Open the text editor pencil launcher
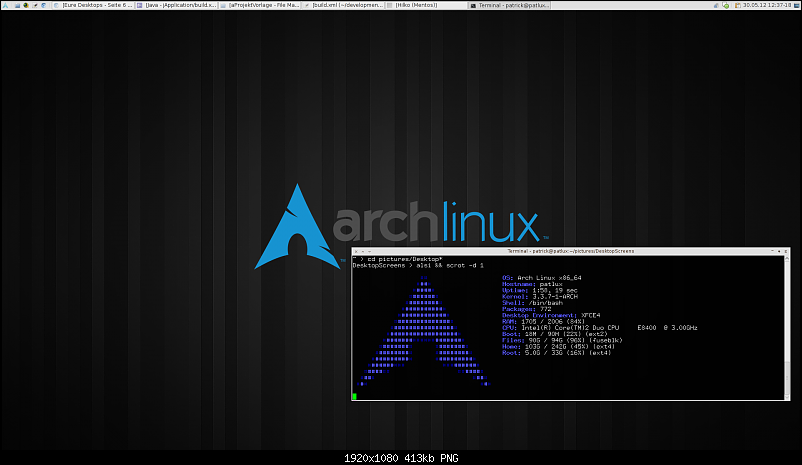This screenshot has width=802, height=465. 35,5
